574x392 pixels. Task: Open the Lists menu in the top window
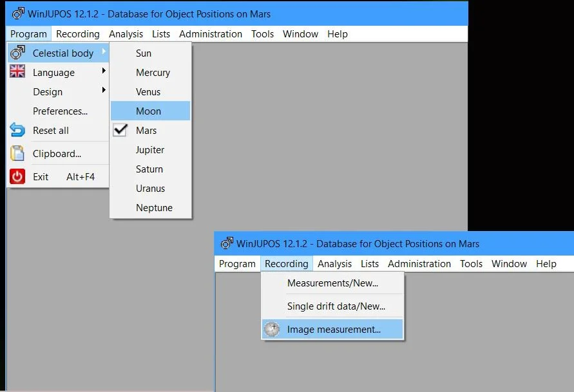pos(161,34)
